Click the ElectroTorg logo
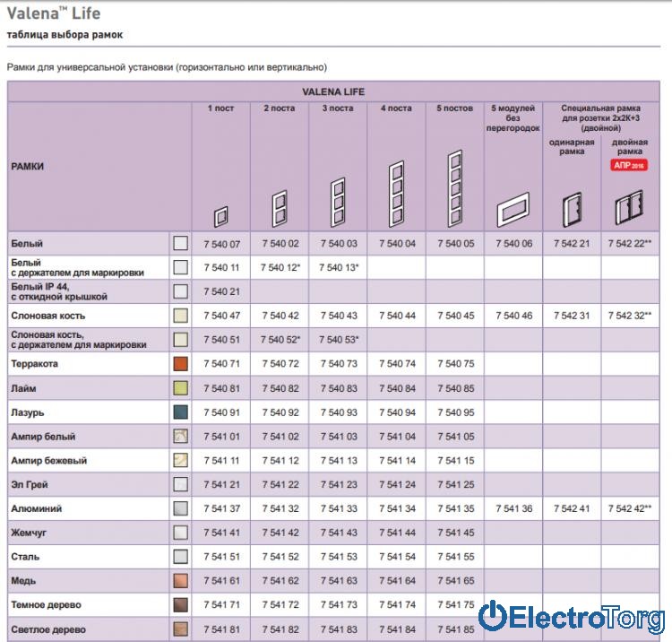 [572, 616]
